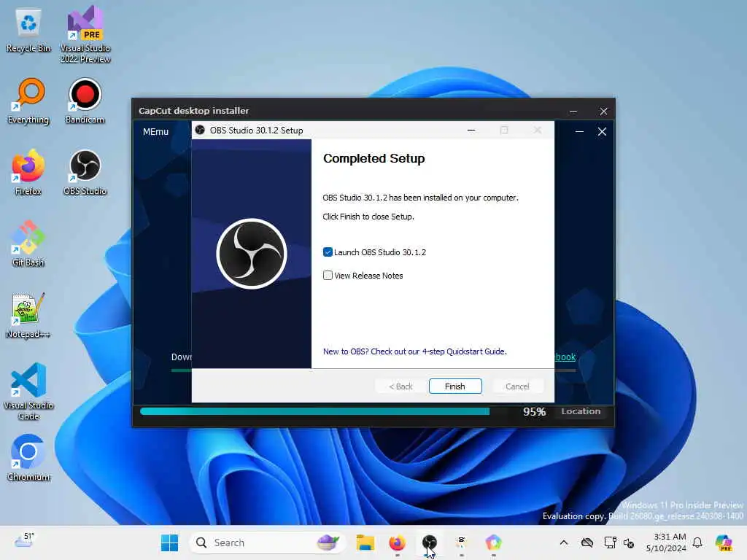
Task: Click the CapCut installer taskbar icon
Action: (461, 542)
